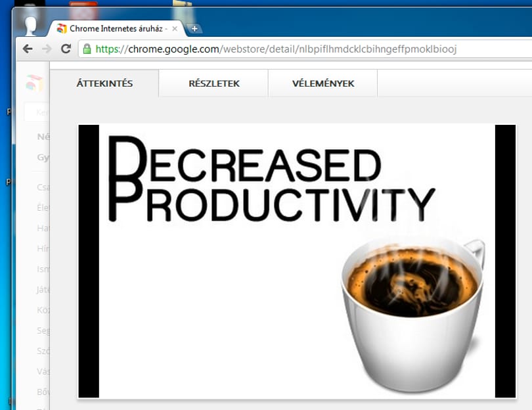Open a new tab with plus button

click(x=194, y=29)
